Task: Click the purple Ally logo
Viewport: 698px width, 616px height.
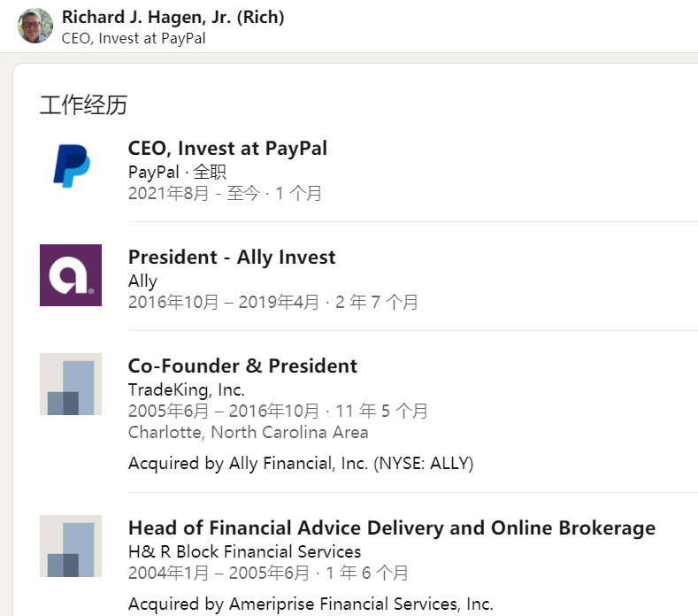Action: pyautogui.click(x=71, y=275)
